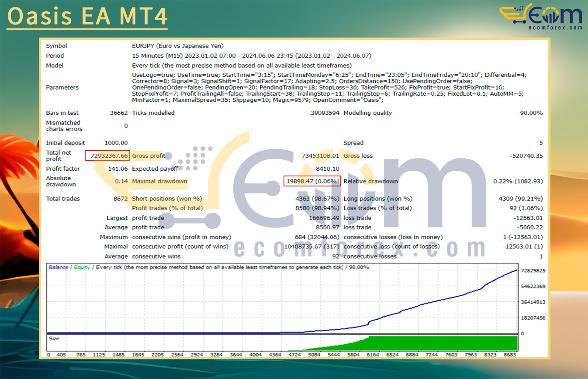Select the red-boxed Maximal drawdown value
588x379 pixels.
(x=312, y=181)
